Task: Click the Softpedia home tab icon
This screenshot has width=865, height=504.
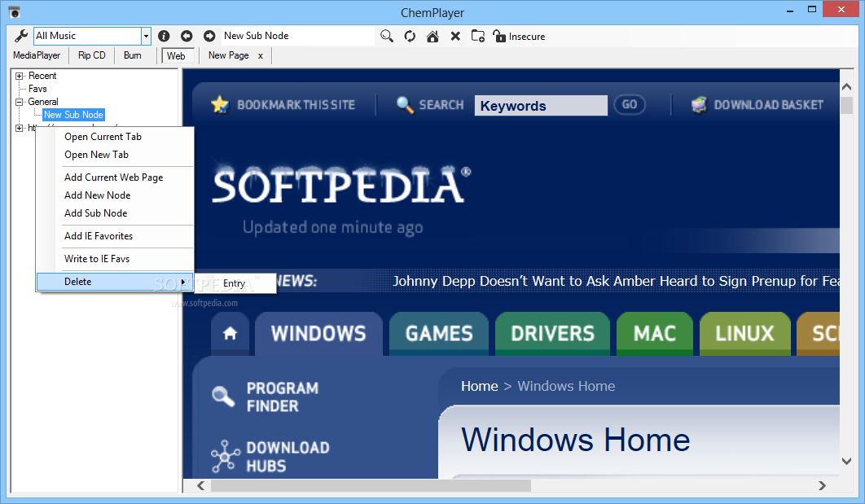Action: tap(230, 333)
